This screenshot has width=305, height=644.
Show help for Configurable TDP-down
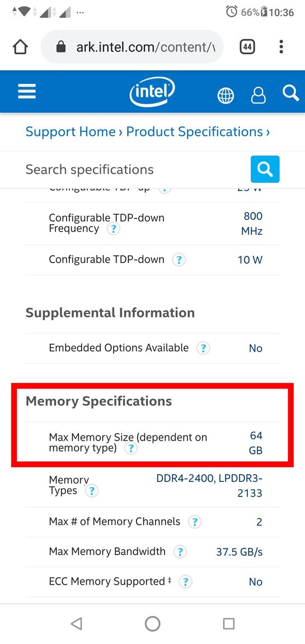pos(179,260)
